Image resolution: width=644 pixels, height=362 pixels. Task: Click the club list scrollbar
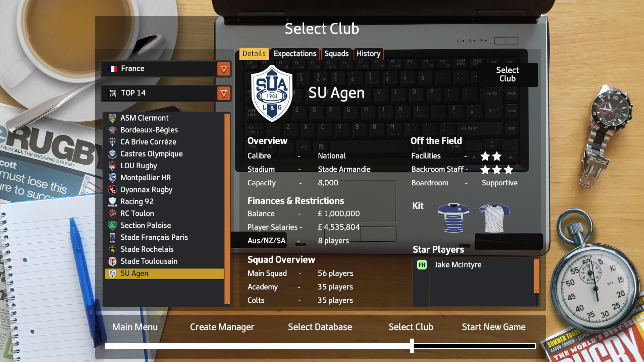(x=227, y=208)
